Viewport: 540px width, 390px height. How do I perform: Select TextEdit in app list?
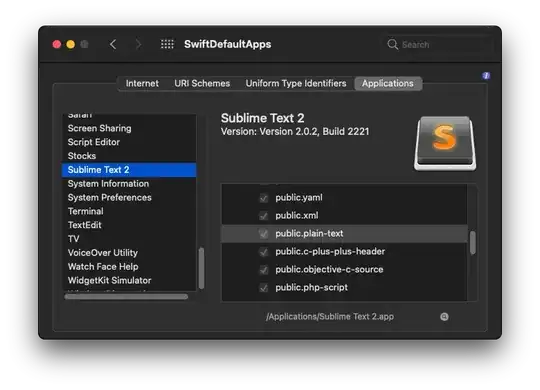(129, 225)
